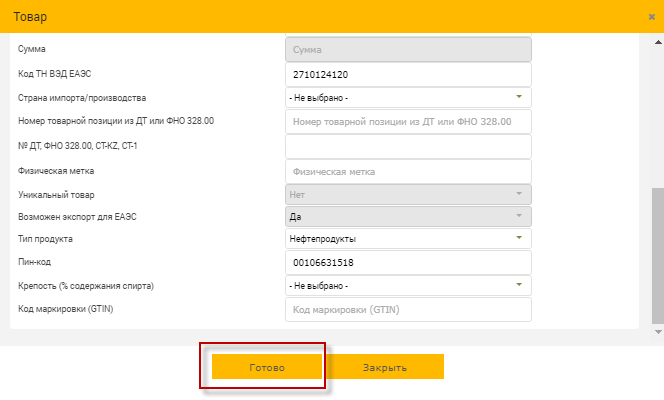Image resolution: width=664 pixels, height=400 pixels.
Task: Click the Закрыть button
Action: [385, 368]
